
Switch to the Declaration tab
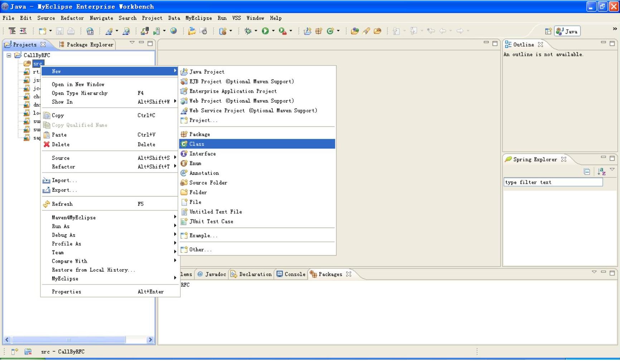[251, 274]
